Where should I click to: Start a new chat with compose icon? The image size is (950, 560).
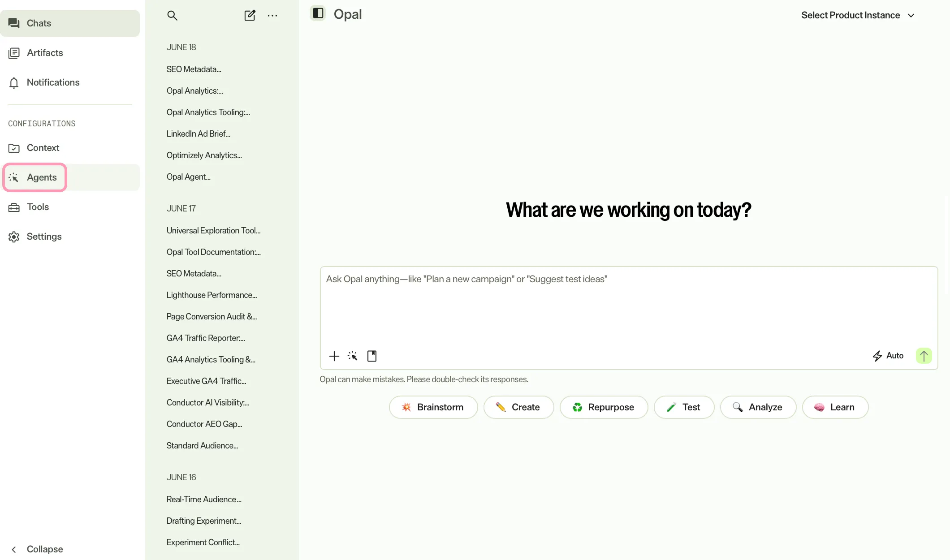coord(250,16)
